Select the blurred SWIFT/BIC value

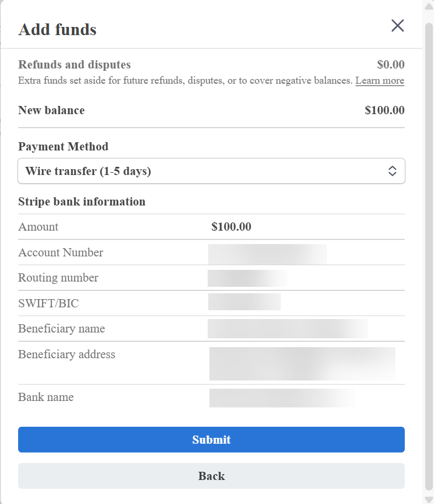244,303
